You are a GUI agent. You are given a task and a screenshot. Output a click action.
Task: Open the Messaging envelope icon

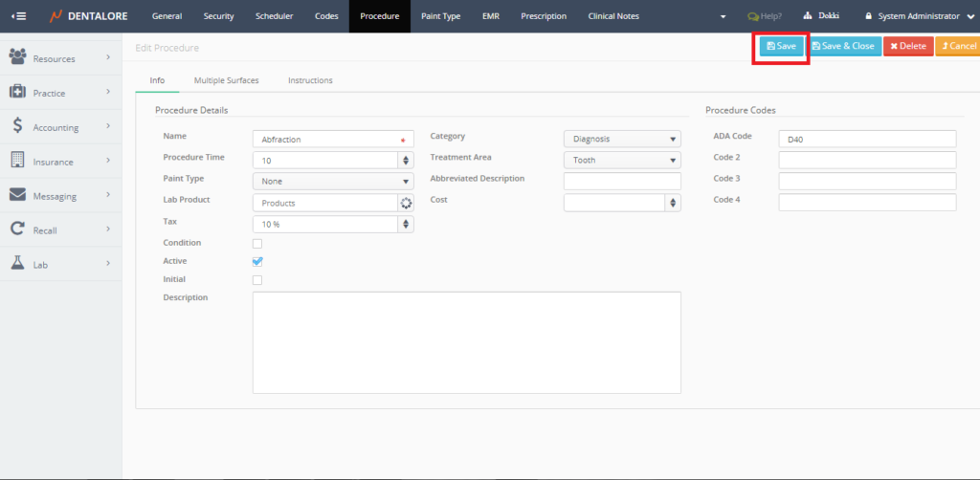click(17, 195)
